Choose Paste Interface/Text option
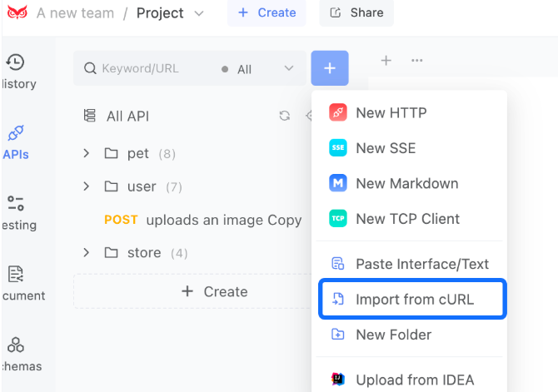 (x=409, y=264)
